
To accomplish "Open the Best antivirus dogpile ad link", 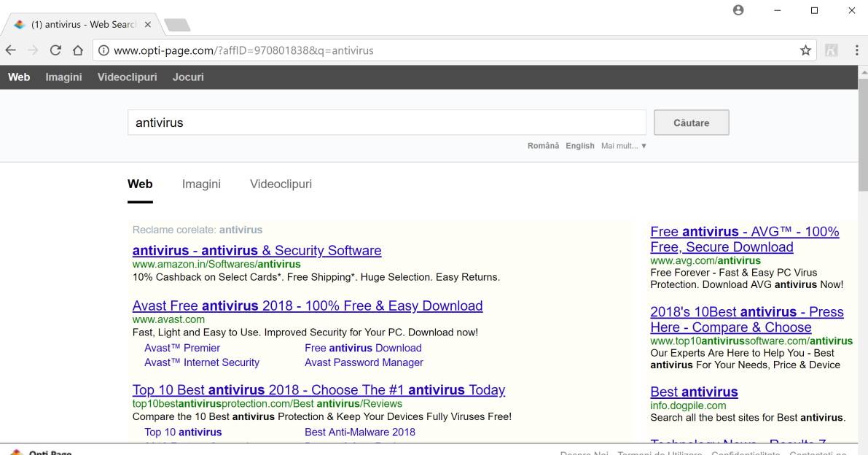I will point(694,392).
